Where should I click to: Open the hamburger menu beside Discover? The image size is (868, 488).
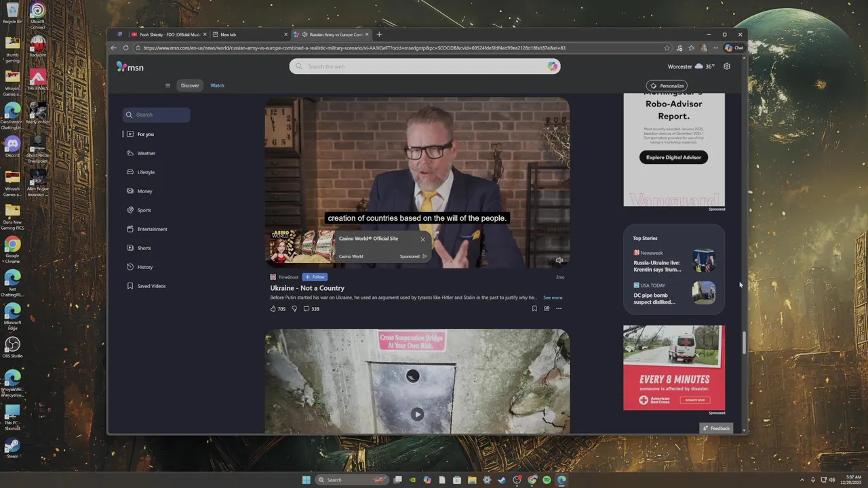[167, 85]
